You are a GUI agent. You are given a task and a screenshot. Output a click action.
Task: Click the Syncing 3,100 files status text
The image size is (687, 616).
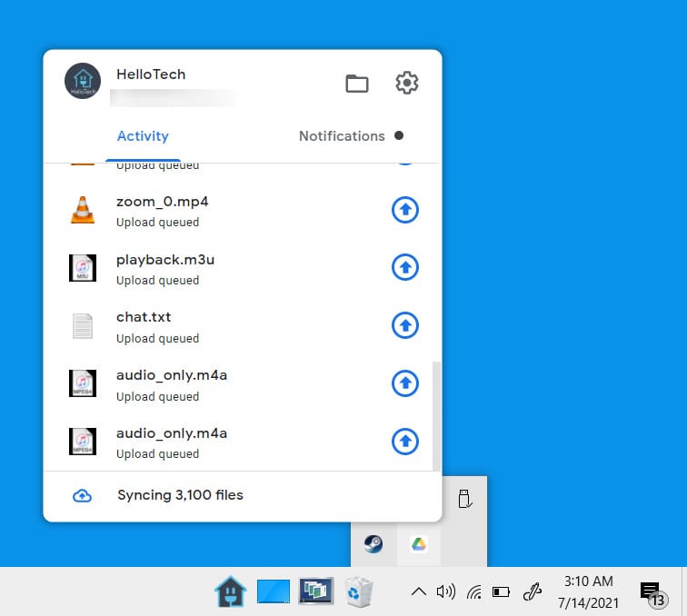tap(180, 495)
